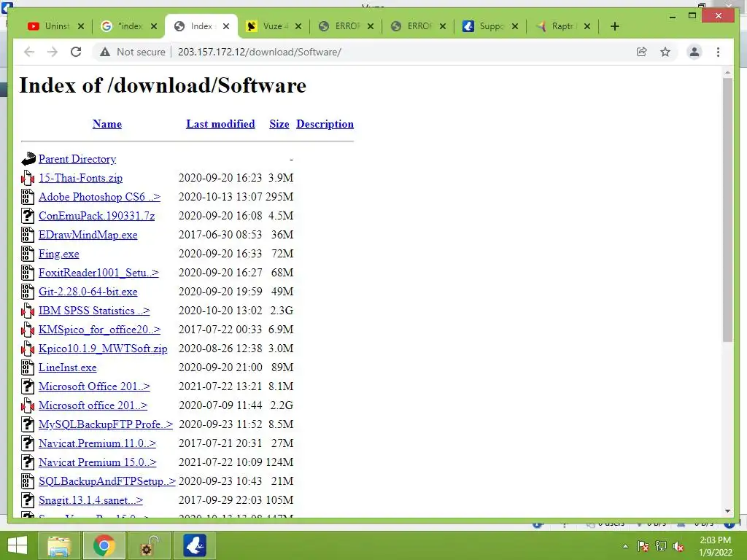Download 15-Thai-Fonts.zip
747x560 pixels.
click(x=80, y=178)
